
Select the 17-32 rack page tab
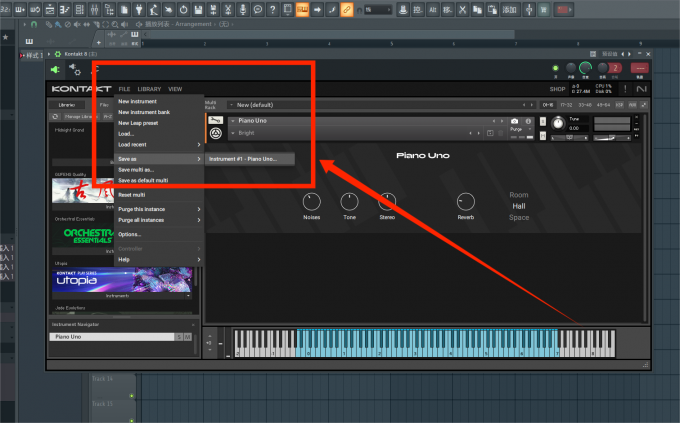click(x=566, y=105)
